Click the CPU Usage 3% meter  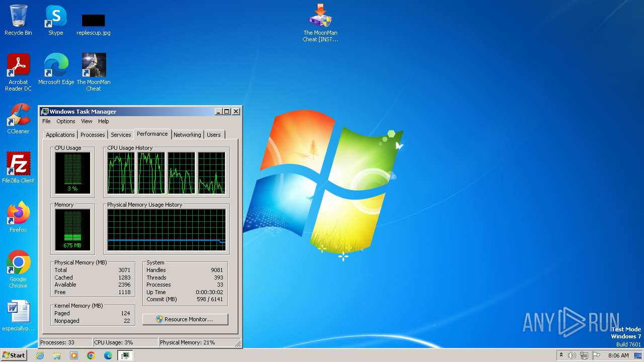pos(72,173)
